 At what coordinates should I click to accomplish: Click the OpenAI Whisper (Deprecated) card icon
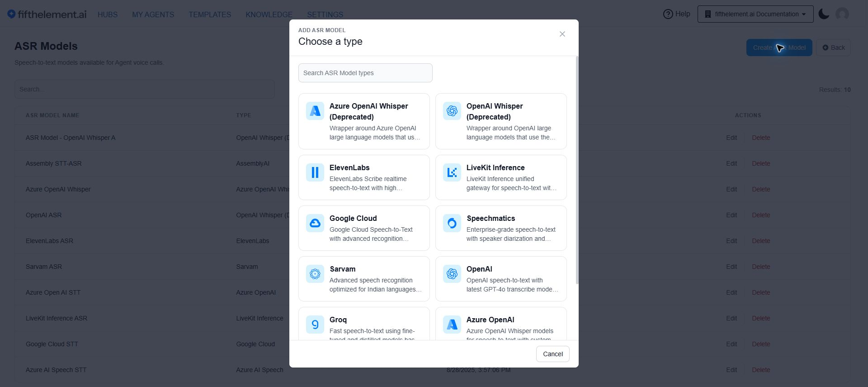tap(452, 111)
